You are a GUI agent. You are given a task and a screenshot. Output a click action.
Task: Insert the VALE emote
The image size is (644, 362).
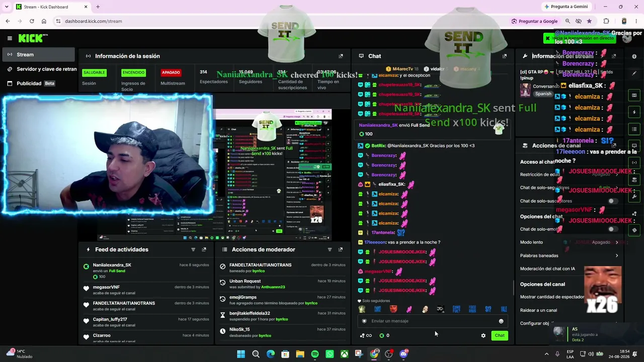(504, 309)
